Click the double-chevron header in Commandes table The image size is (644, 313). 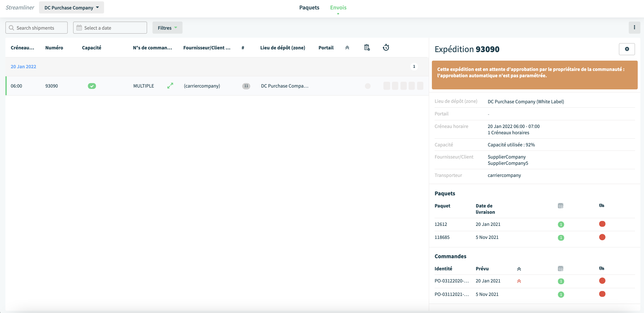coord(519,269)
